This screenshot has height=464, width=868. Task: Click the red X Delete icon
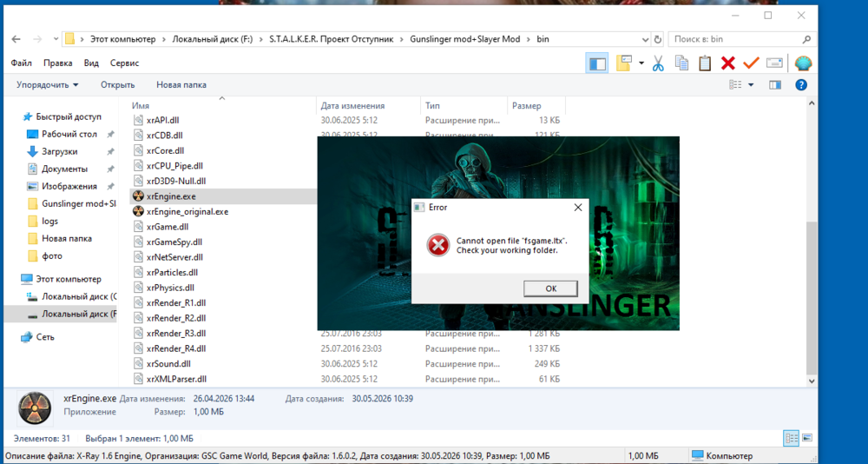(x=728, y=63)
